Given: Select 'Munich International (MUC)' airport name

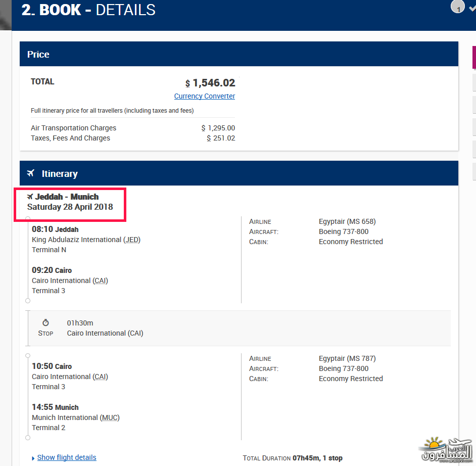Looking at the screenshot, I should coord(76,417).
